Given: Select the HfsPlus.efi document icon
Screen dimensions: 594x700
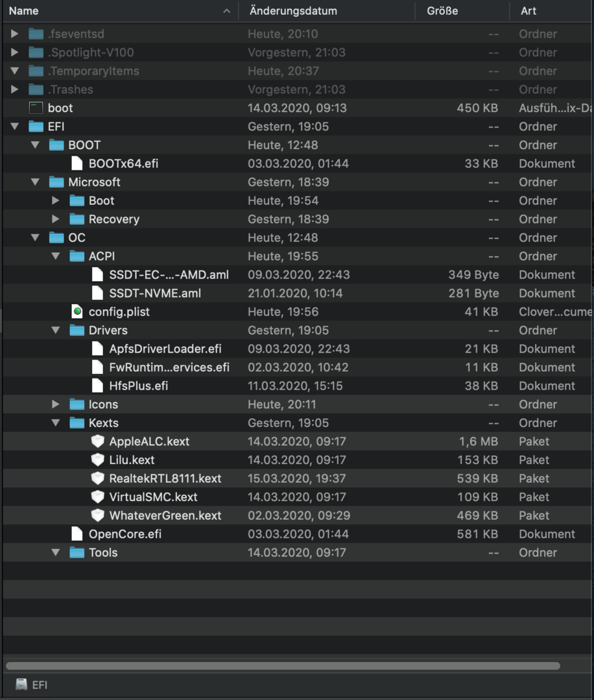Looking at the screenshot, I should point(97,386).
